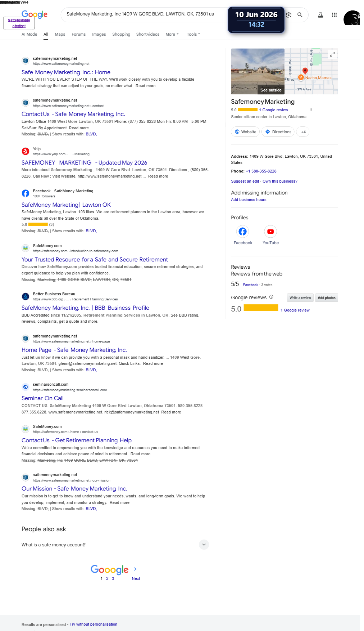Expand 'What is a safe money account?'
Image resolution: width=364 pixels, height=631 pixels.
[115, 545]
